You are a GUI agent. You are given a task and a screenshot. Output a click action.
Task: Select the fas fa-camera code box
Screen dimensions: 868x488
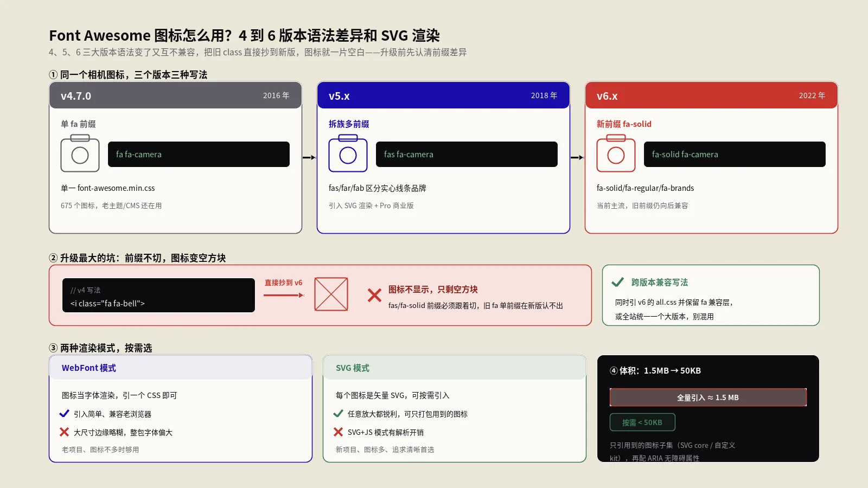coord(467,154)
